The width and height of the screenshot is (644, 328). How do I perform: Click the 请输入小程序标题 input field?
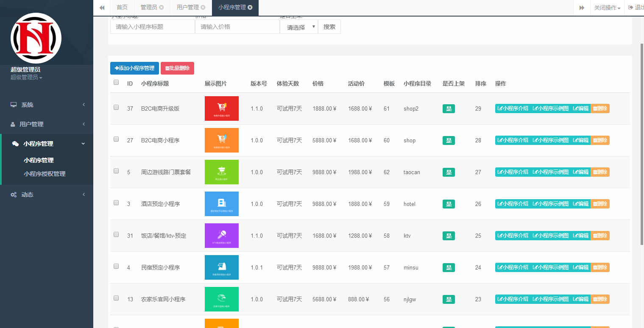(x=152, y=26)
